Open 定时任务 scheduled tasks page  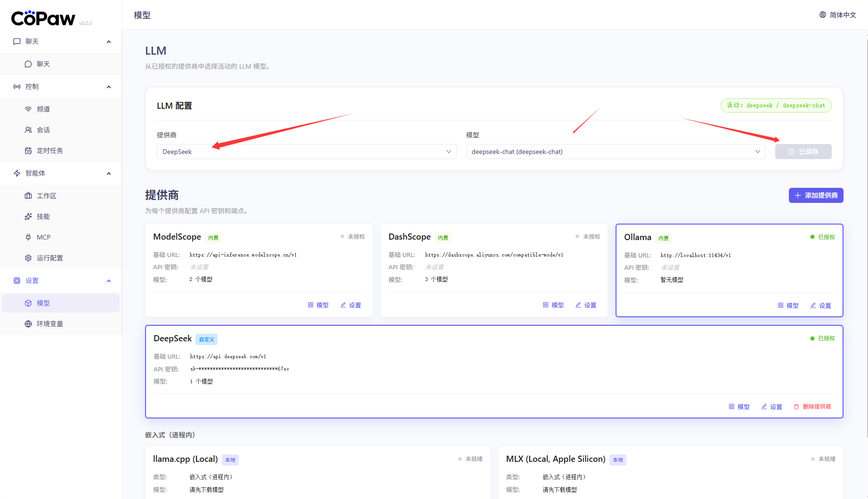(x=49, y=151)
